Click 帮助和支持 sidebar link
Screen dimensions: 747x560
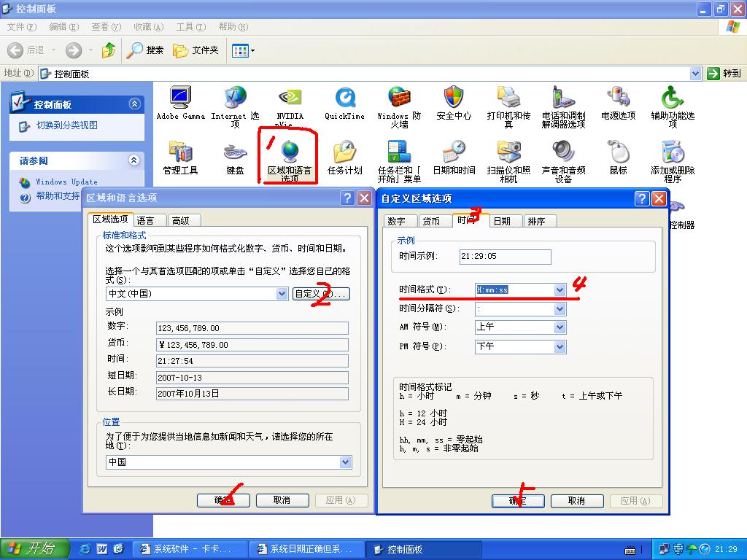point(58,195)
